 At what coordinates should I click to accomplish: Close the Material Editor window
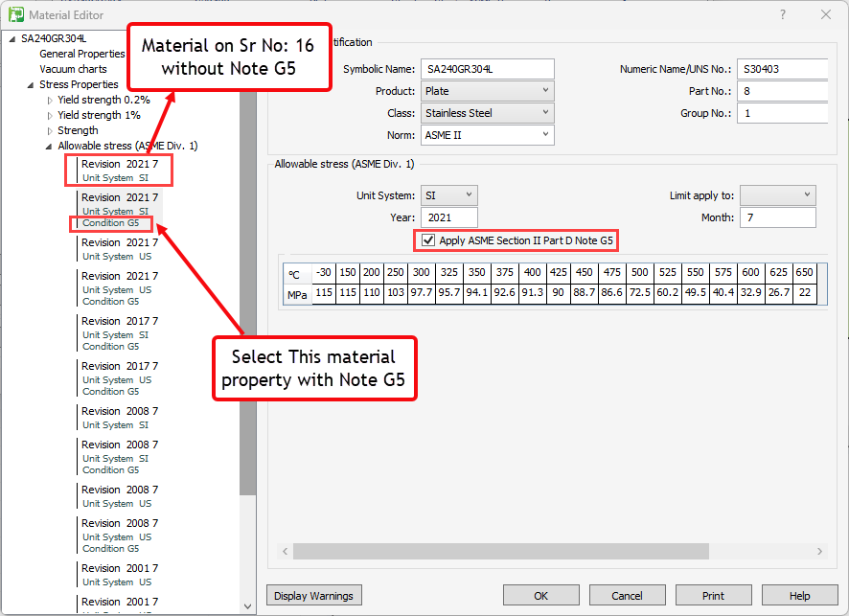point(826,14)
